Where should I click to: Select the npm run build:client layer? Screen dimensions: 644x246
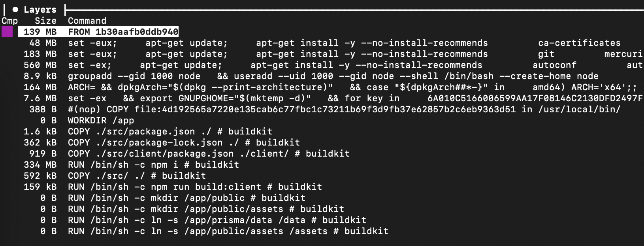tap(195, 187)
